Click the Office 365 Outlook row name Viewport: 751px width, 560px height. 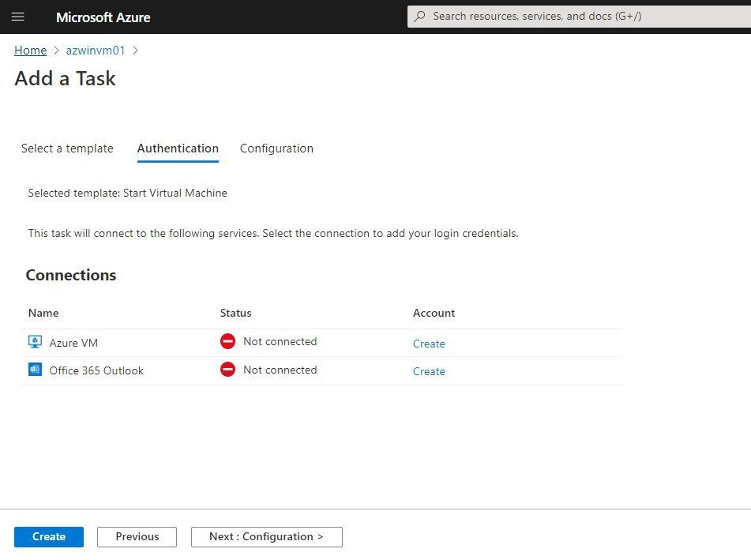[x=96, y=370]
